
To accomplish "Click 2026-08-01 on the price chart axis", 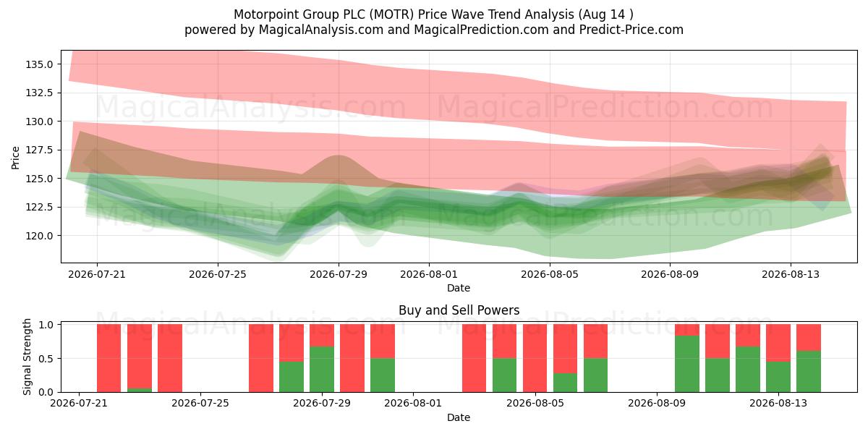I will pos(429,274).
